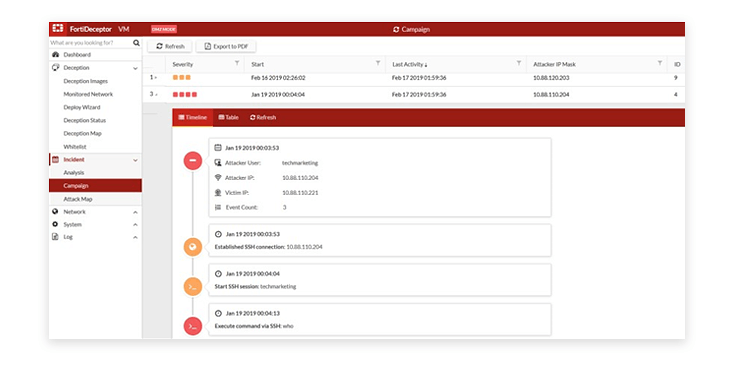Expand the Network section chevron

pos(135,212)
